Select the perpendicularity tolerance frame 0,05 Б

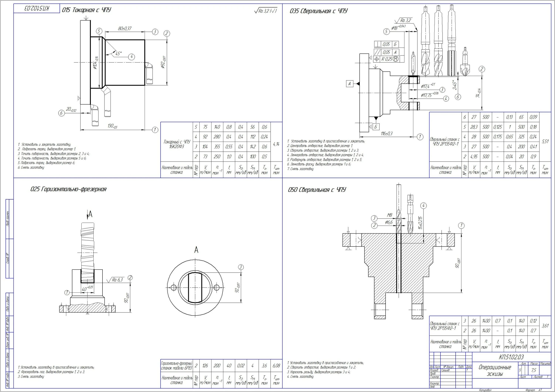386,44
